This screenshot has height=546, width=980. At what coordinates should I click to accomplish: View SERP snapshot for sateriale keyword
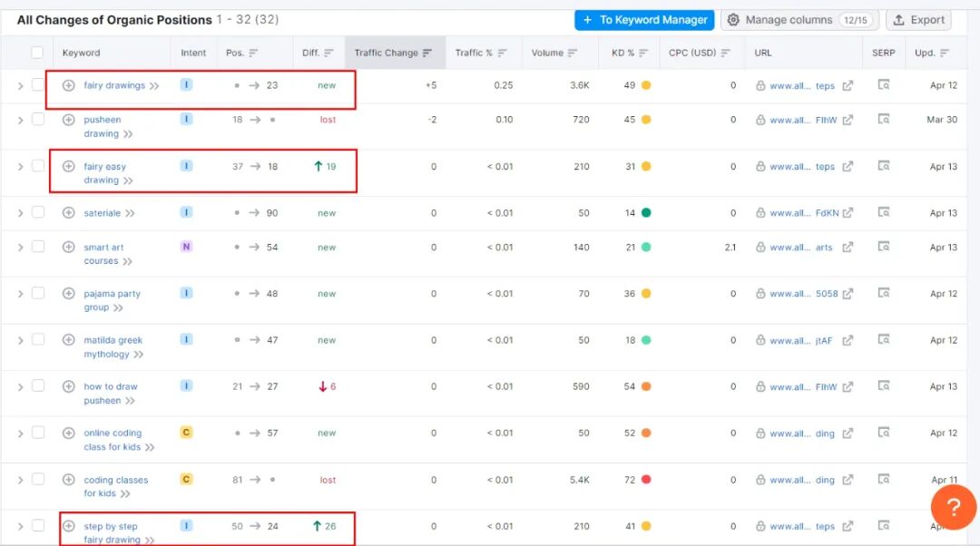[x=883, y=213]
